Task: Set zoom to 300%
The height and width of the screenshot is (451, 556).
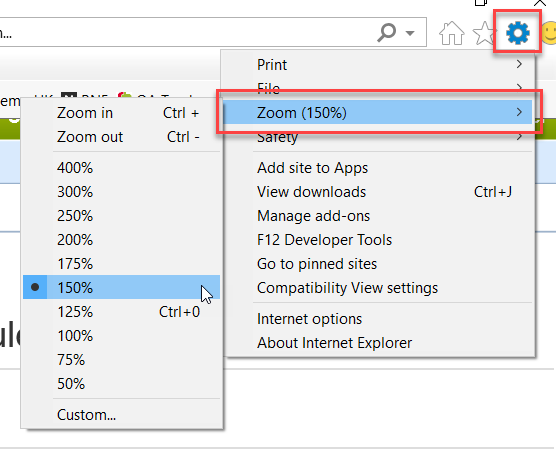Action: pyautogui.click(x=122, y=192)
